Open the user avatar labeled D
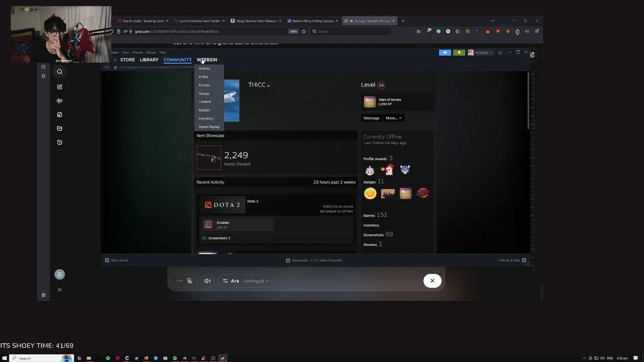Image resolution: width=644 pixels, height=362 pixels. [59, 274]
